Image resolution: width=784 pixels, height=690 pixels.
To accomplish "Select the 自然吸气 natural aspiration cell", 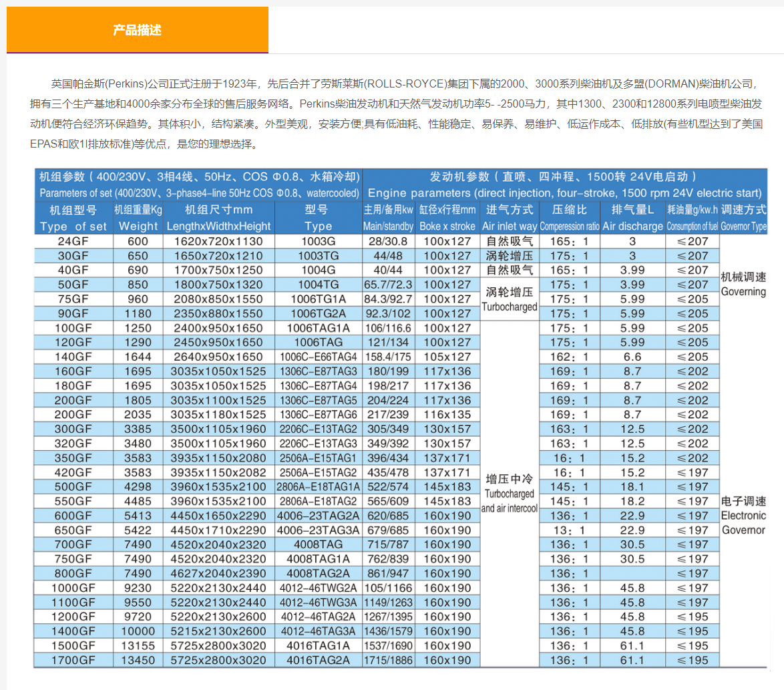I will pos(510,241).
